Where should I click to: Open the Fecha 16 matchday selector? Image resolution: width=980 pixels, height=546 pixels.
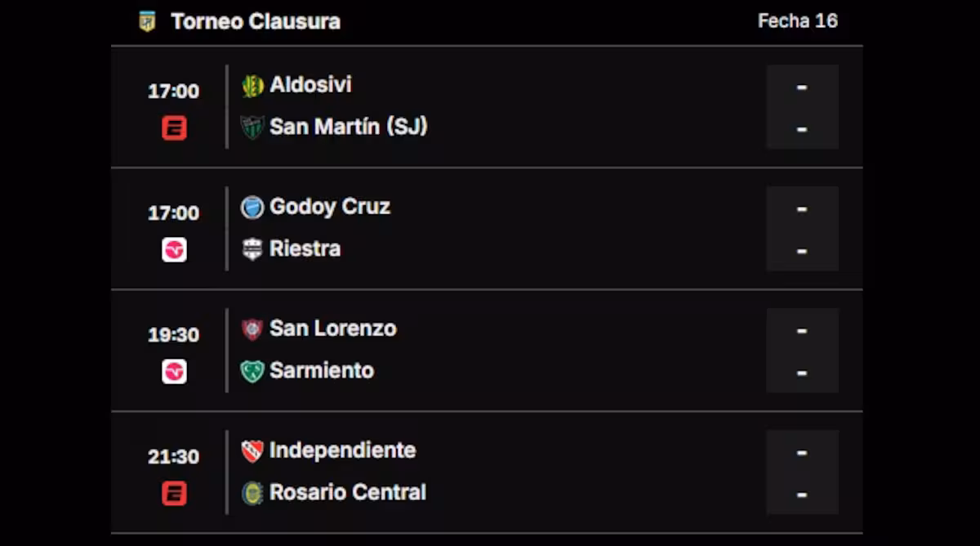[x=796, y=20]
